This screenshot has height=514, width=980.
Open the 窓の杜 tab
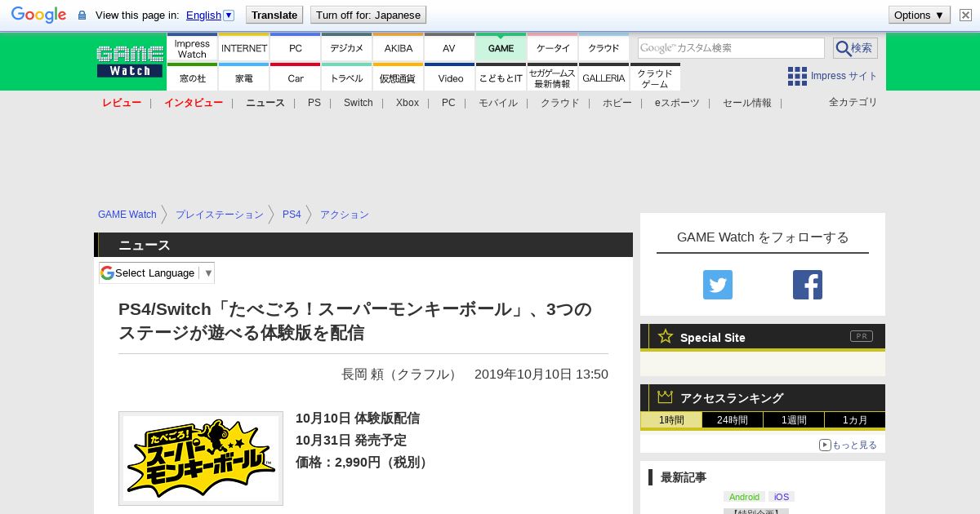point(192,78)
